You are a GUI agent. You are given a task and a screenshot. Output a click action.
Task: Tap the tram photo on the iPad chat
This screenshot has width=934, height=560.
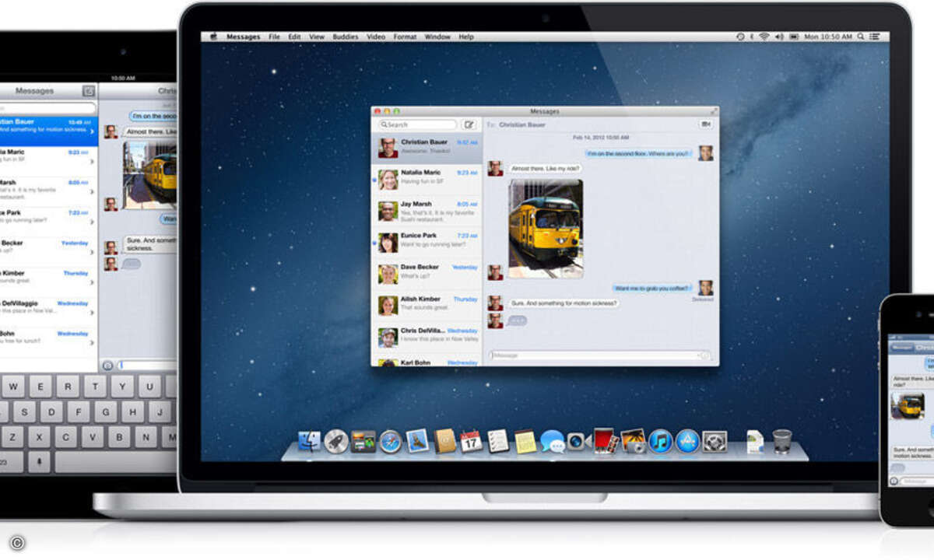tap(150, 175)
